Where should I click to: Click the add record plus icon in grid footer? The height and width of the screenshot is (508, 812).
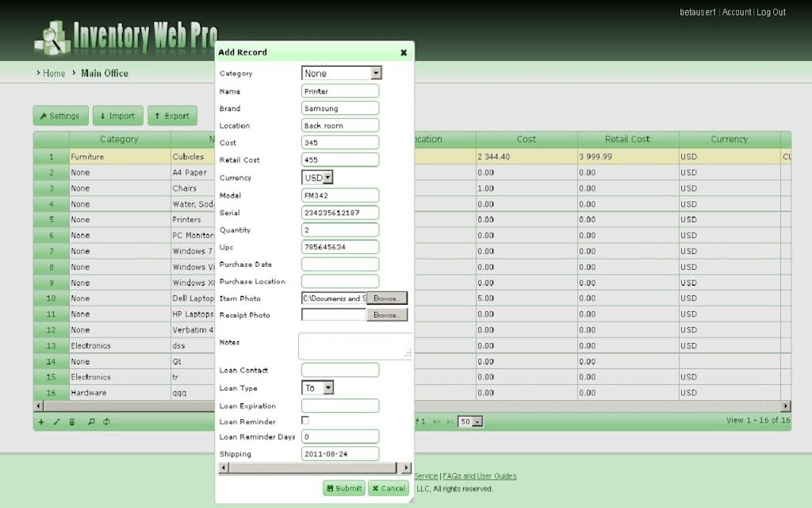(x=41, y=422)
